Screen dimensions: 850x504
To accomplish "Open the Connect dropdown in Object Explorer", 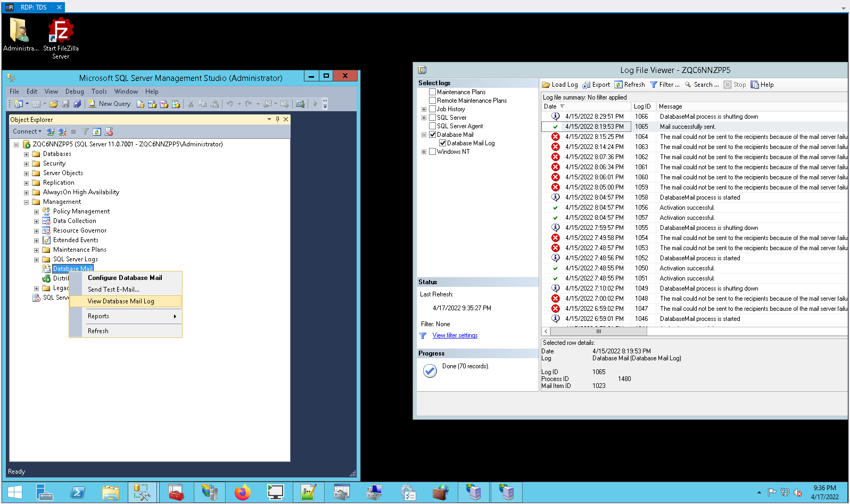I will click(27, 131).
